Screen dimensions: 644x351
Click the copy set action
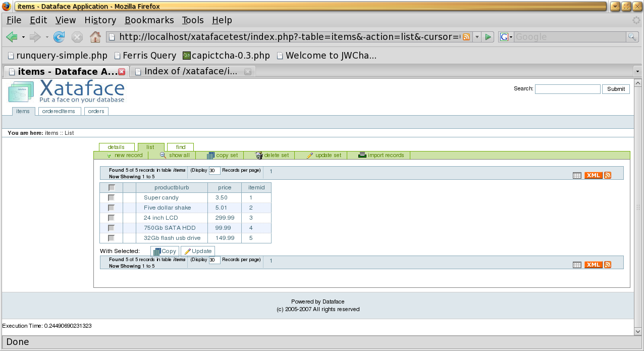pos(222,156)
